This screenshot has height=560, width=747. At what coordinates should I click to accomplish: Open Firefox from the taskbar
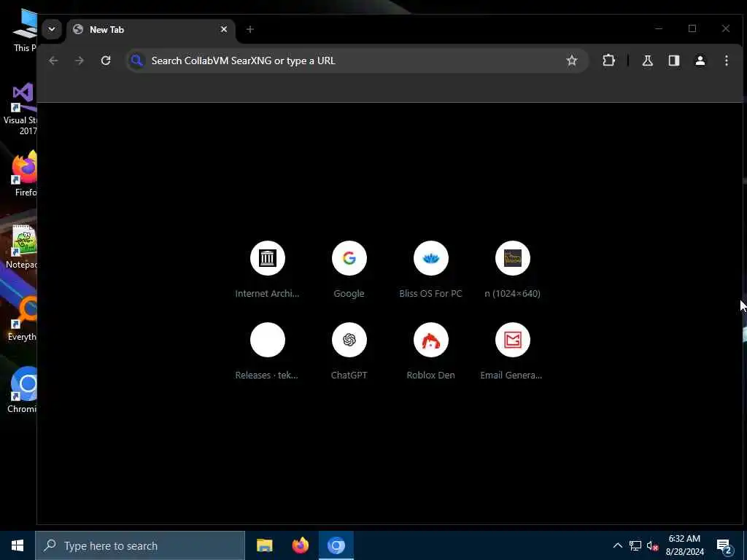(300, 545)
